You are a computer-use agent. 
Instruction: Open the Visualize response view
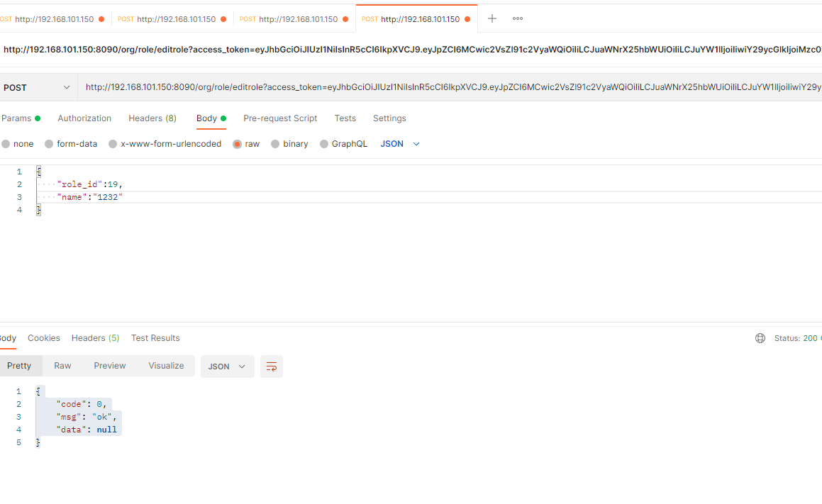tap(166, 366)
